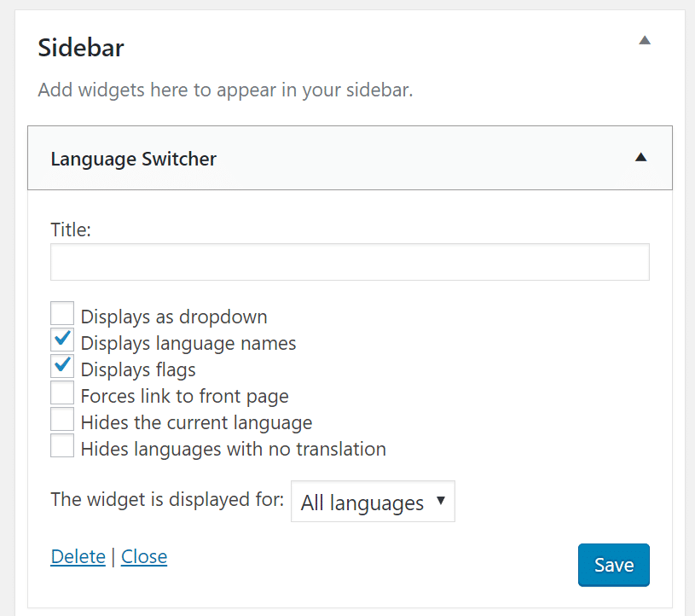Enable 'Hides languages with no translation'
Viewport: 695px width, 616px height.
point(61,445)
